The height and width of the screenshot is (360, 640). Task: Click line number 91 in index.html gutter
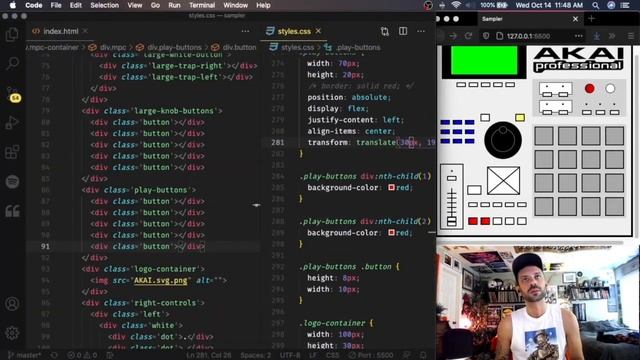tap(45, 246)
